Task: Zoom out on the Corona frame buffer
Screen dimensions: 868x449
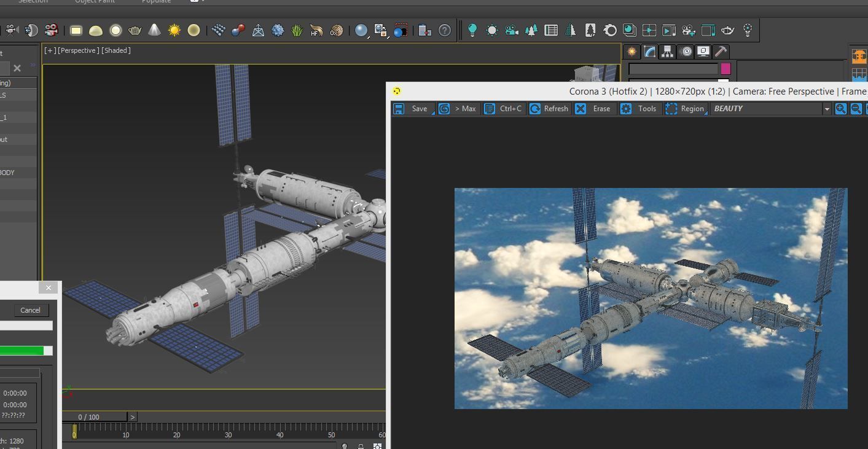Action: 856,109
